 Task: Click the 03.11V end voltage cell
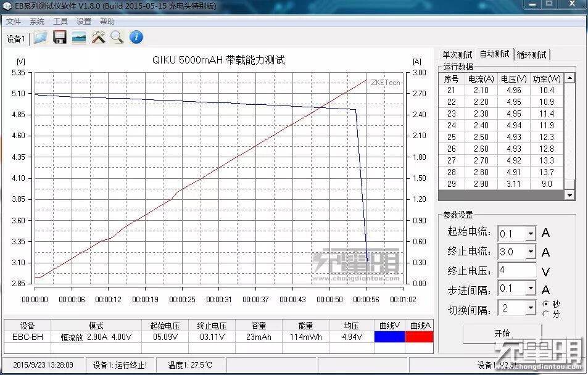tap(212, 337)
